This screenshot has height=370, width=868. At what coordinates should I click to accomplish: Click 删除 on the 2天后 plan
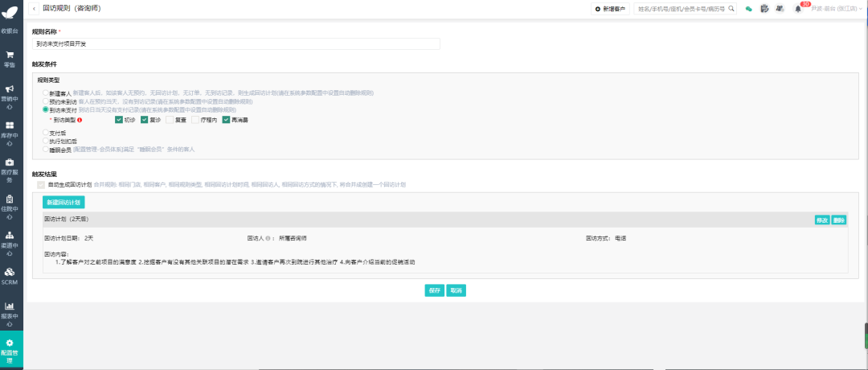[x=838, y=220]
